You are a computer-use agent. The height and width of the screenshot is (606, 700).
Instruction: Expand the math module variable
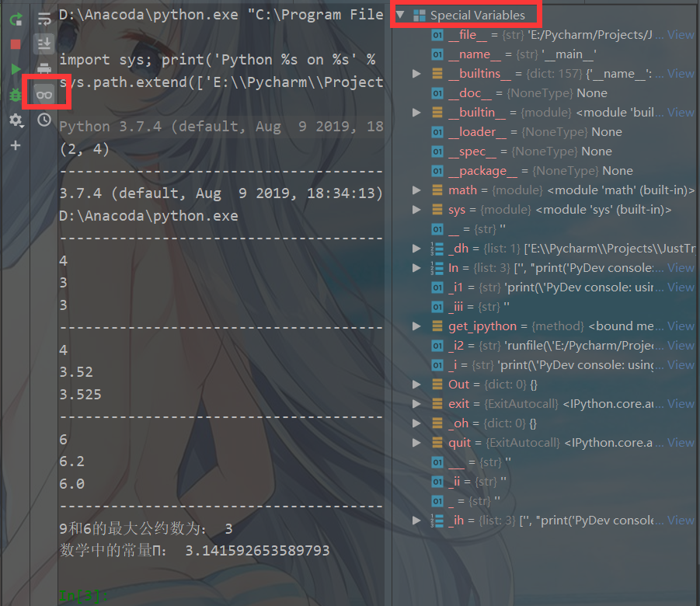416,190
